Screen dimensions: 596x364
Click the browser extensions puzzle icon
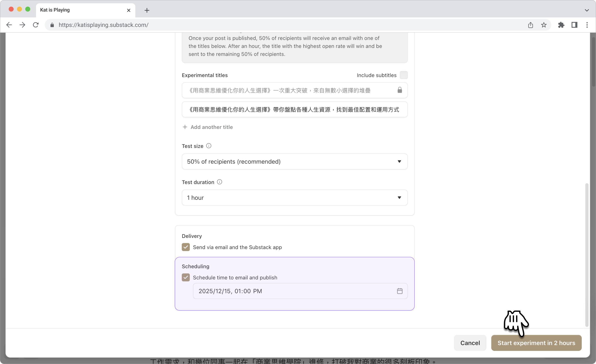point(561,25)
